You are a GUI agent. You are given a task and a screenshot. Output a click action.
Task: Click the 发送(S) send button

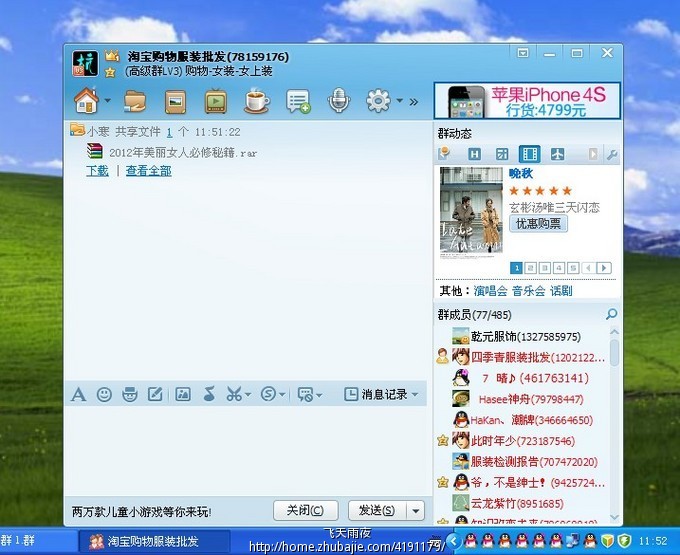point(377,510)
